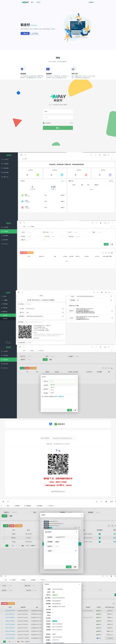Click the 订单号 input in the order management filters
Viewport: 116px width, 644px height.
[34, 232]
